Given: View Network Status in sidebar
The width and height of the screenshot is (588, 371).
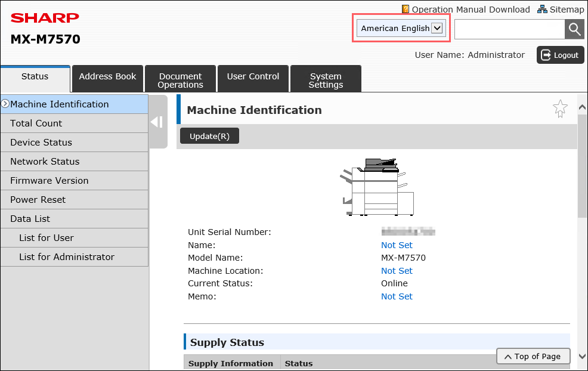Looking at the screenshot, I should [x=75, y=161].
